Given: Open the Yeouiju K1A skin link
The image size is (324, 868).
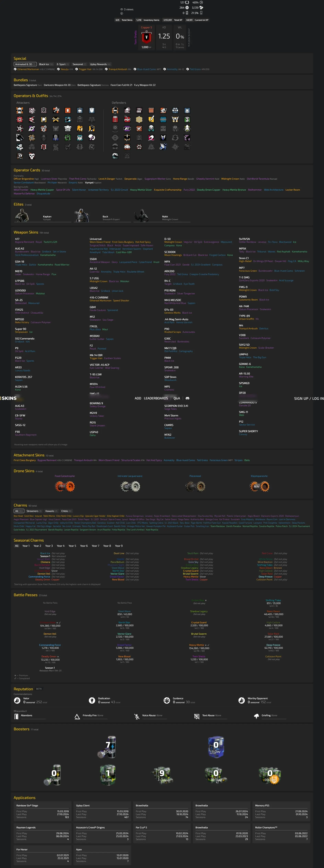Looking at the screenshot, I should (x=64, y=69).
